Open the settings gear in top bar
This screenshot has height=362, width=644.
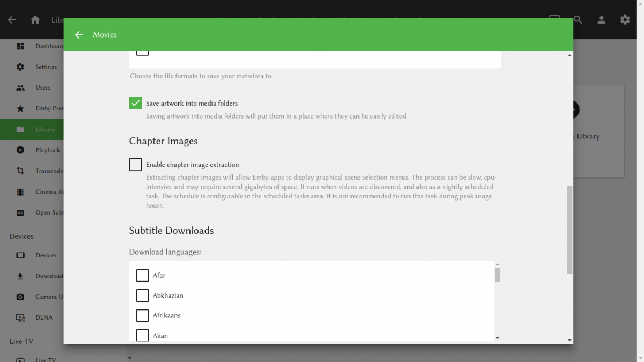[x=625, y=20]
